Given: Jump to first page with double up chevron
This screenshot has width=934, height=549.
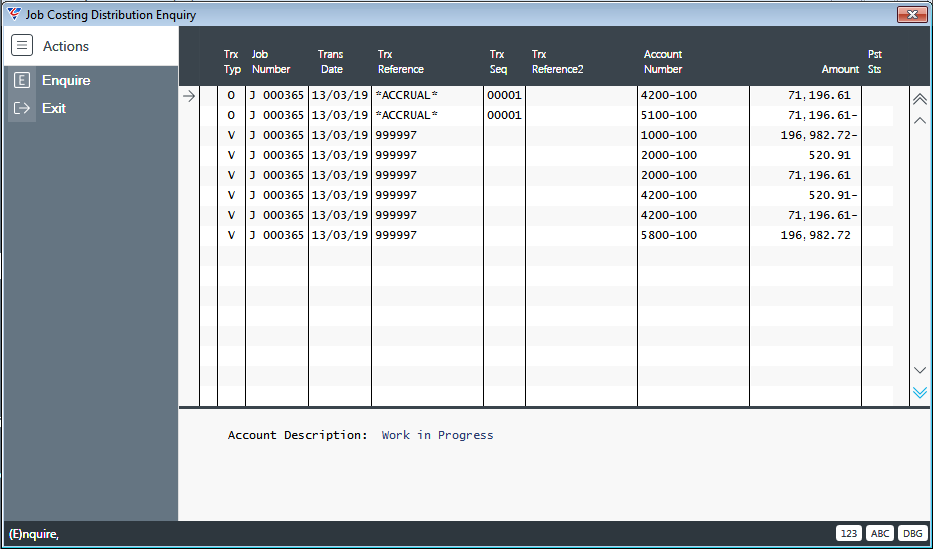Looking at the screenshot, I should tap(920, 98).
